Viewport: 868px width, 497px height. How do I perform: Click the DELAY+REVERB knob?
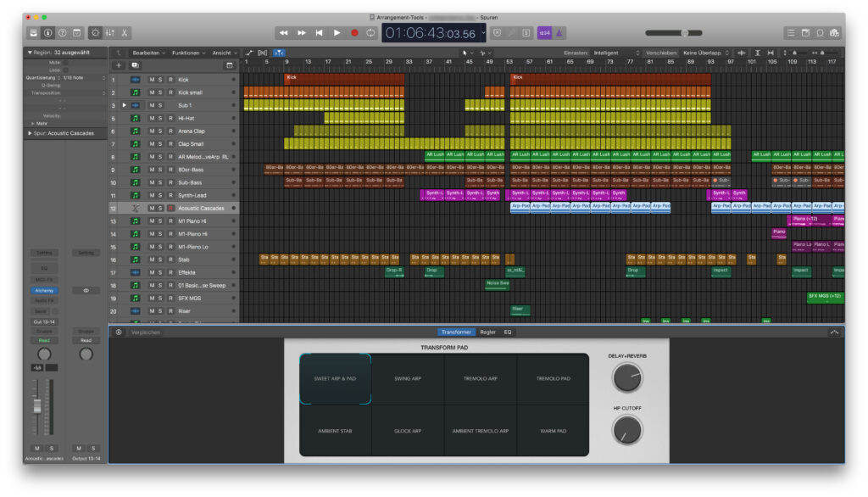(x=627, y=378)
